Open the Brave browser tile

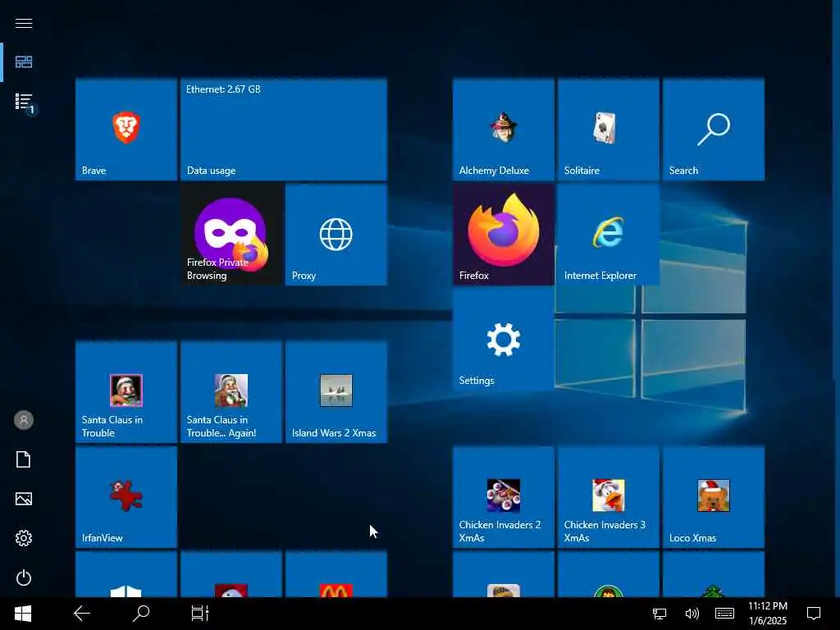(x=126, y=129)
